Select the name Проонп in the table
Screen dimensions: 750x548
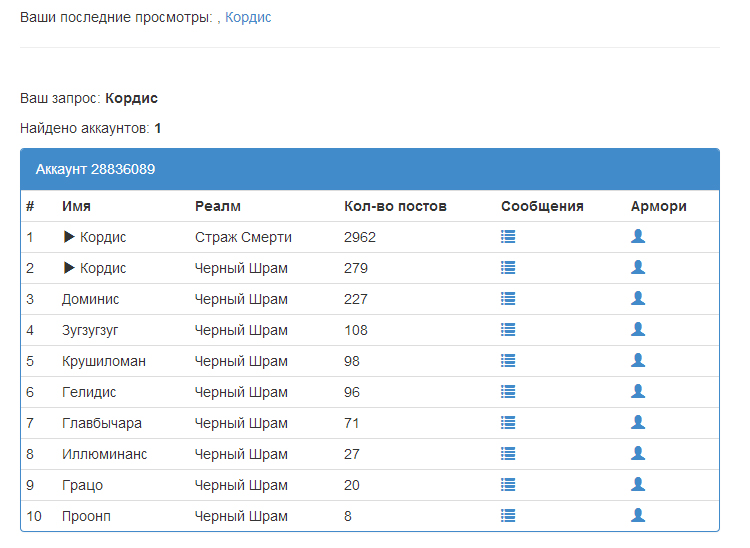[86, 516]
